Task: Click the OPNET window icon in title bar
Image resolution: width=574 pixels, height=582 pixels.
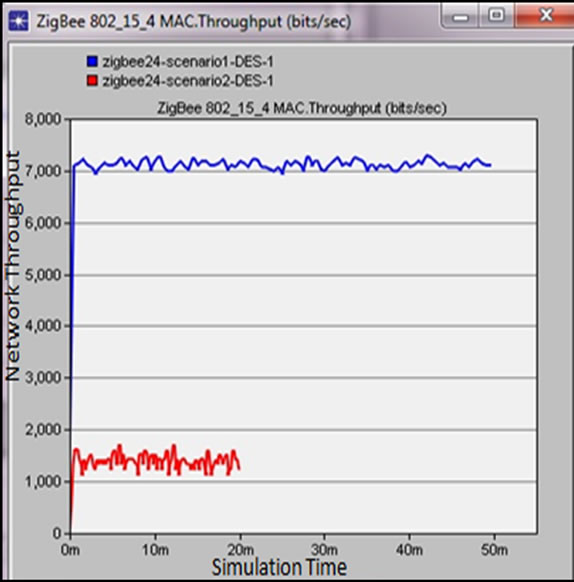Action: pyautogui.click(x=19, y=21)
